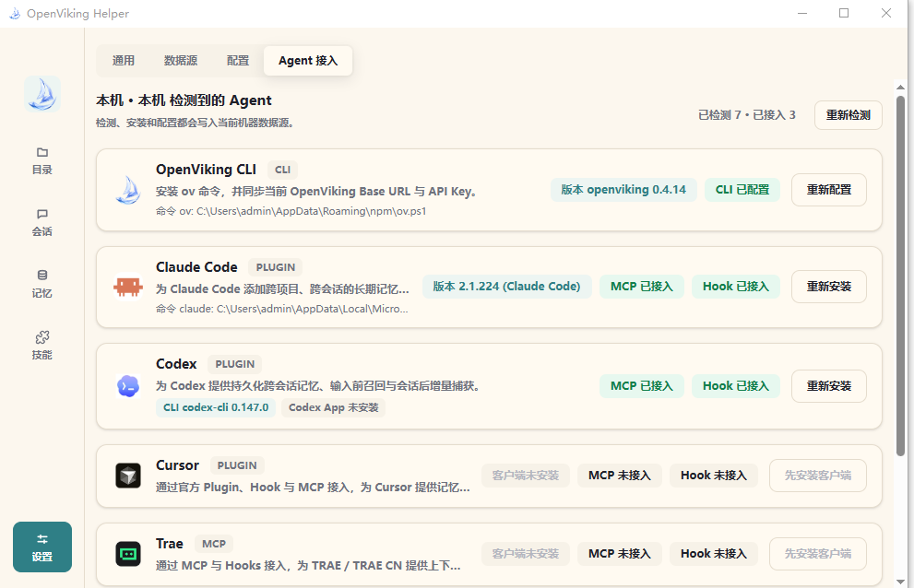Click the 重新检测 button
The width and height of the screenshot is (914, 588).
click(x=849, y=115)
